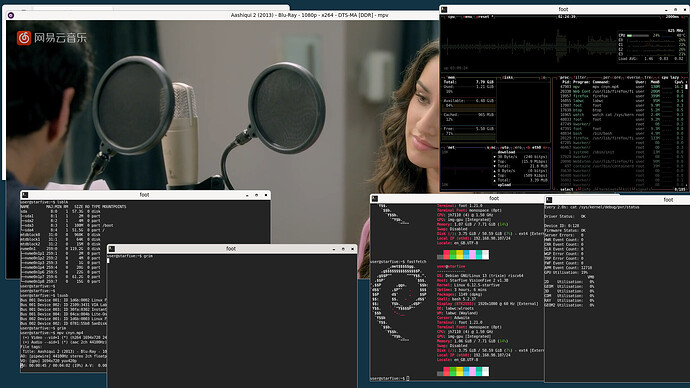Click the btop 'filter' option
The width and height of the screenshot is (690, 388).
[x=580, y=77]
